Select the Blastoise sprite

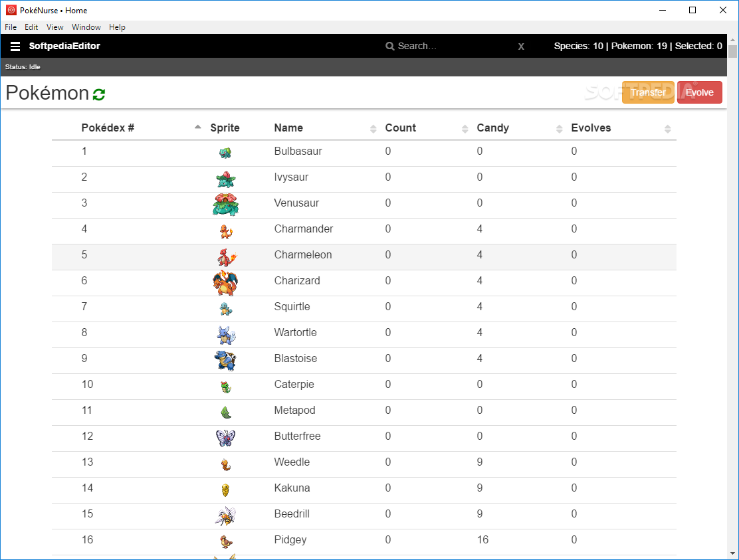point(225,361)
